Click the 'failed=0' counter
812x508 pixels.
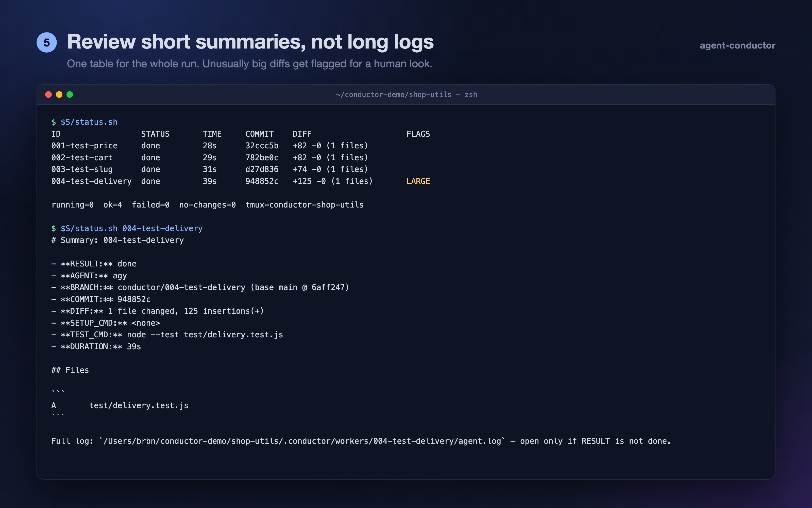click(x=151, y=205)
